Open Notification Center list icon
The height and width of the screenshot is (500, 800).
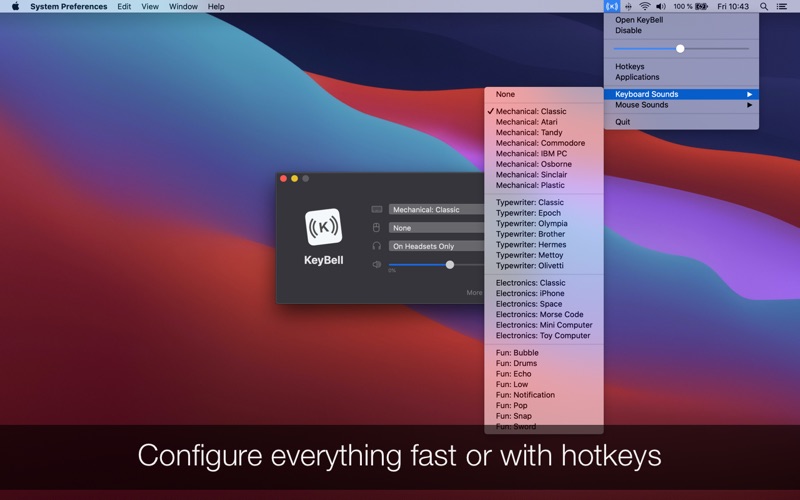tap(782, 7)
